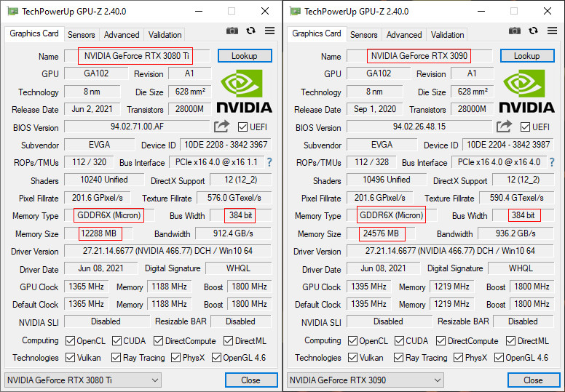Click Lookup button in 3090 window
The height and width of the screenshot is (392, 565).
[x=527, y=56]
